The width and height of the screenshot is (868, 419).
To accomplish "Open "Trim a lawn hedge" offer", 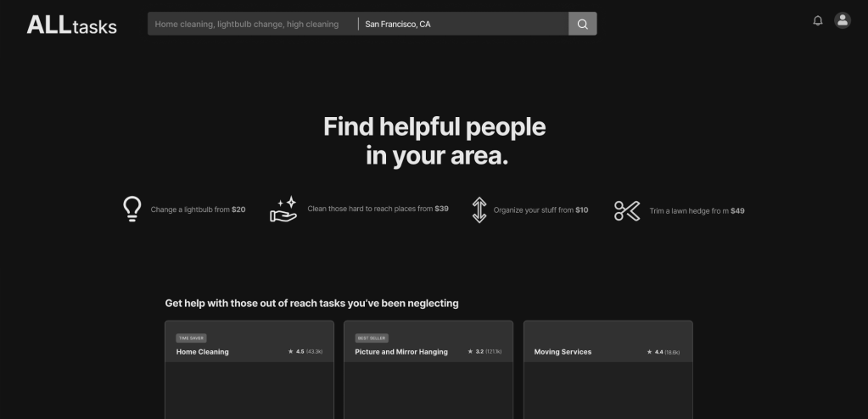I will click(x=697, y=210).
